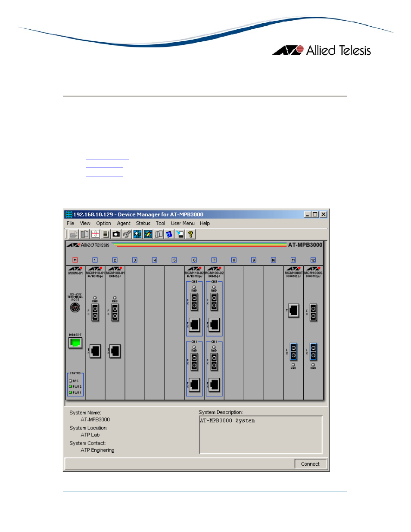Select the slot 2 marker box
411x532 pixels.
(x=115, y=260)
